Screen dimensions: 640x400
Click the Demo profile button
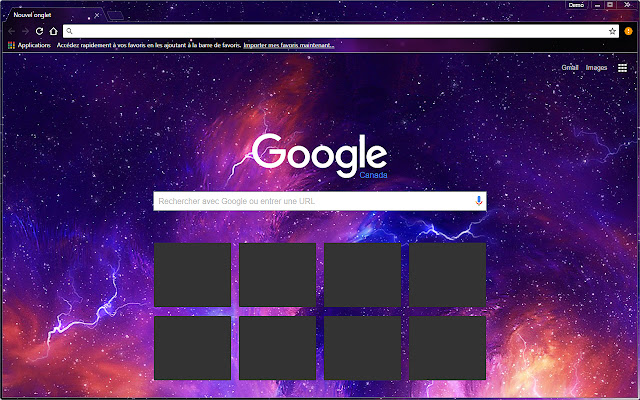pos(576,5)
